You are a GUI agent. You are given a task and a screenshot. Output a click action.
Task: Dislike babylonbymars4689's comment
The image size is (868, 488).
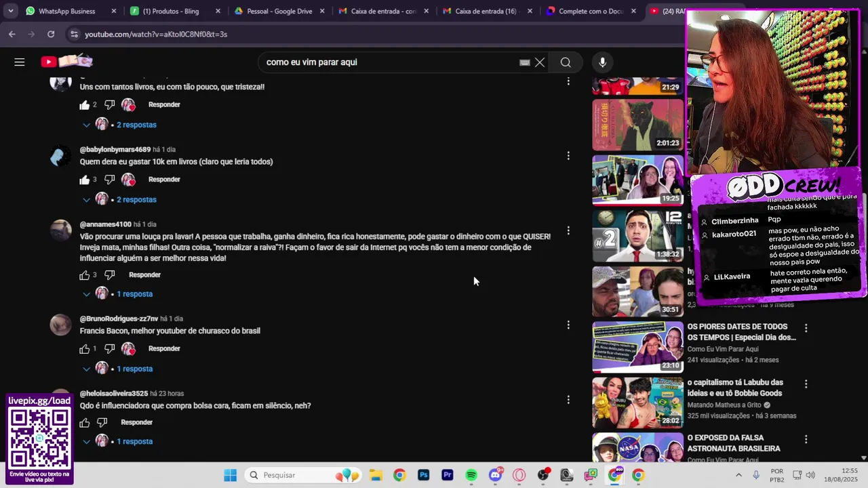109,180
